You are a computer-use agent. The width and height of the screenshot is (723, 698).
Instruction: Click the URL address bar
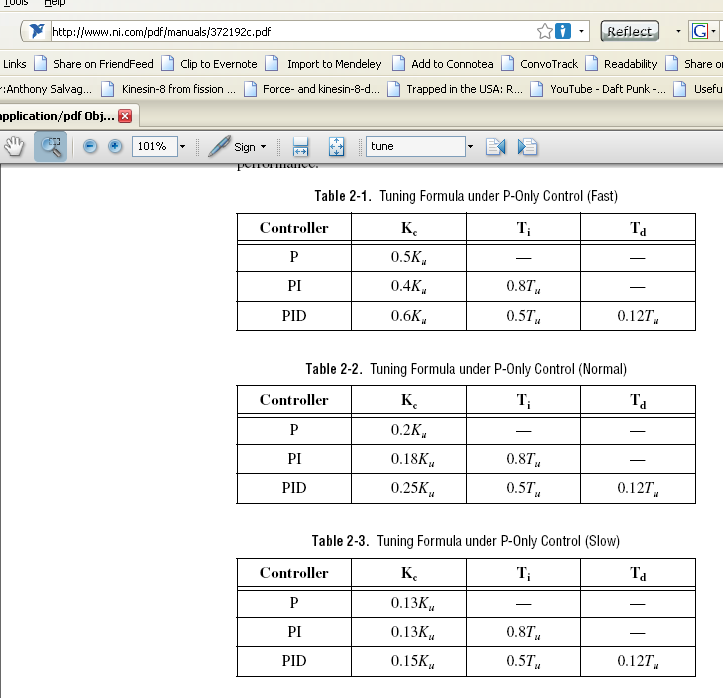click(x=290, y=32)
